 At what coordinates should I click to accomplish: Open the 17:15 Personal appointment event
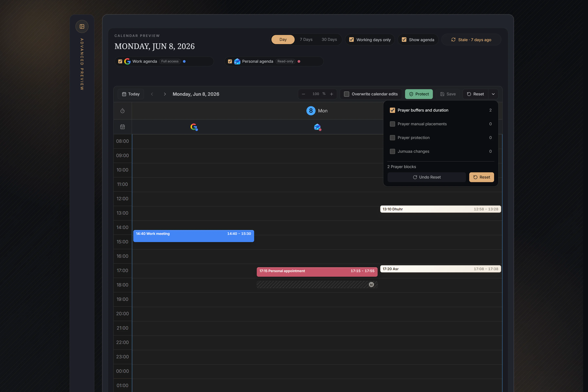(x=317, y=272)
